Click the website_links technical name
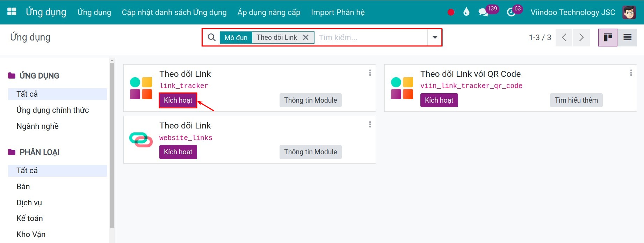644x243 pixels. click(186, 138)
